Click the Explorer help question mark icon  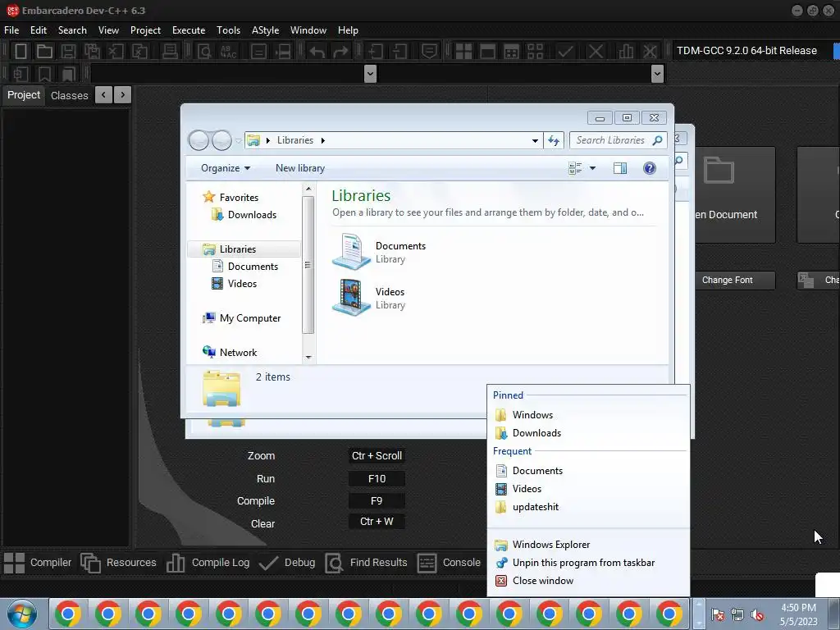650,168
